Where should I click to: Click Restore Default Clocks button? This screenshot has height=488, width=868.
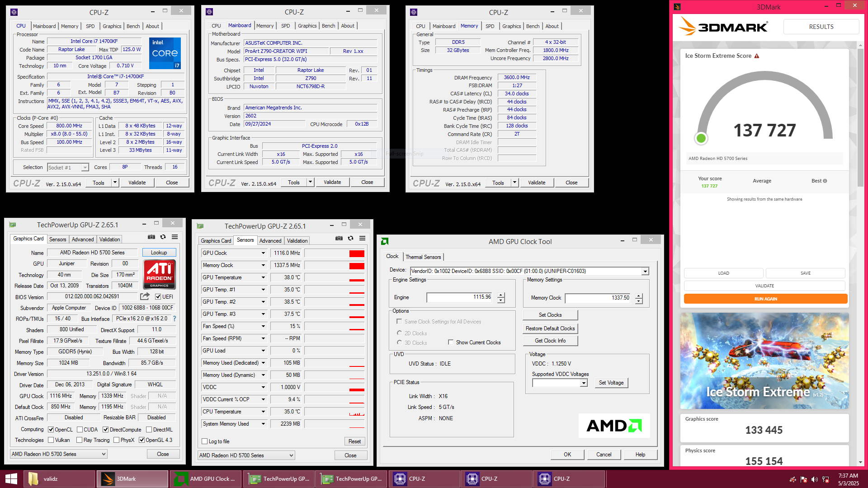[550, 328]
